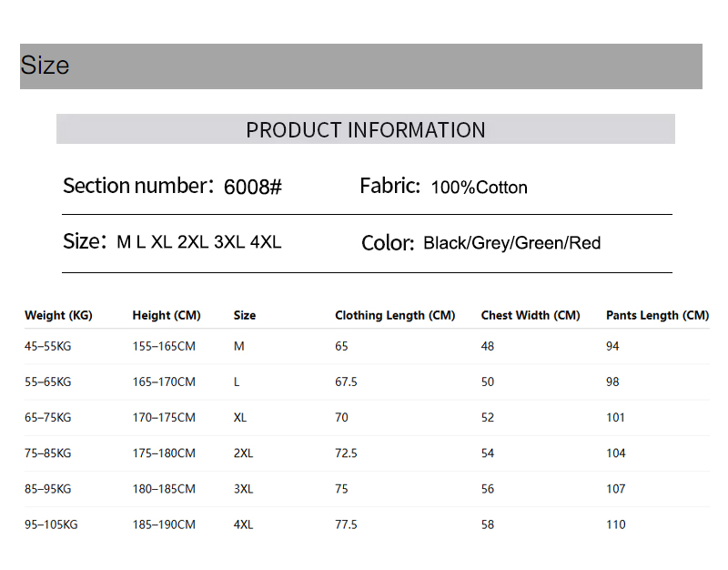Click the Size column header in the table
Viewport: 728px width, 570px height.
244,315
